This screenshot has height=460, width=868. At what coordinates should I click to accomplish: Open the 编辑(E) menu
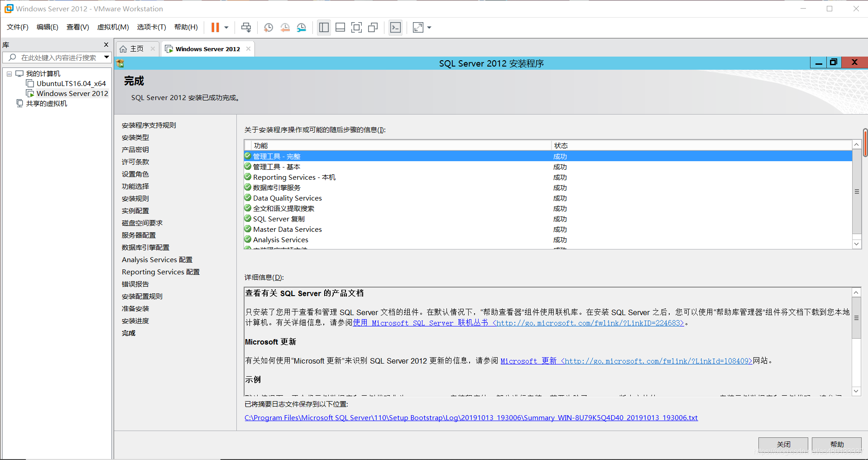tap(48, 27)
